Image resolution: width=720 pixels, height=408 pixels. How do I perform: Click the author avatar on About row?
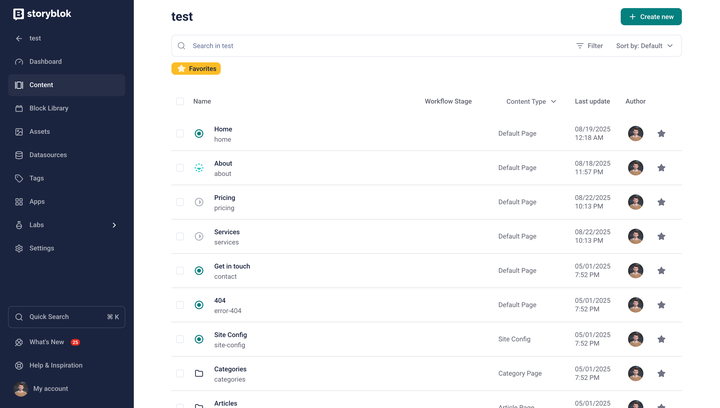(635, 168)
